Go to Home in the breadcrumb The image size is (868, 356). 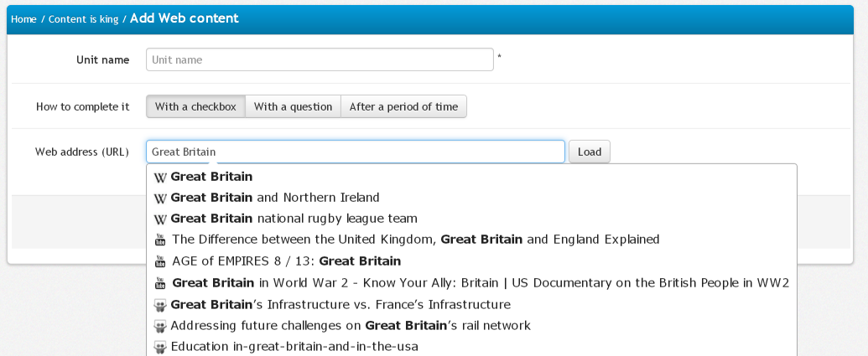[23, 19]
